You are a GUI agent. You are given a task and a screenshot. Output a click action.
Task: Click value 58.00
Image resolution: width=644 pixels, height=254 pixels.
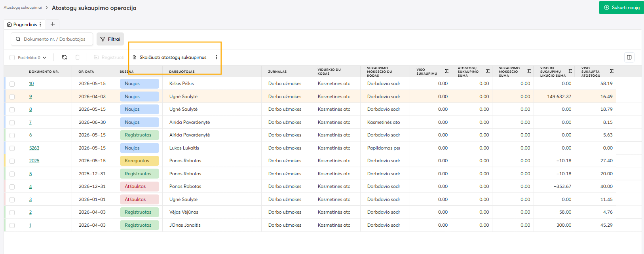(565, 212)
